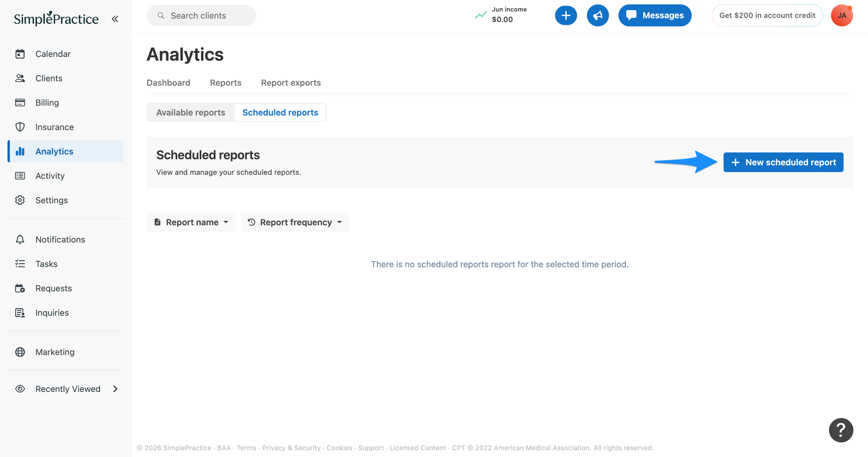Open the BAA footer link
The image size is (868, 457).
224,448
